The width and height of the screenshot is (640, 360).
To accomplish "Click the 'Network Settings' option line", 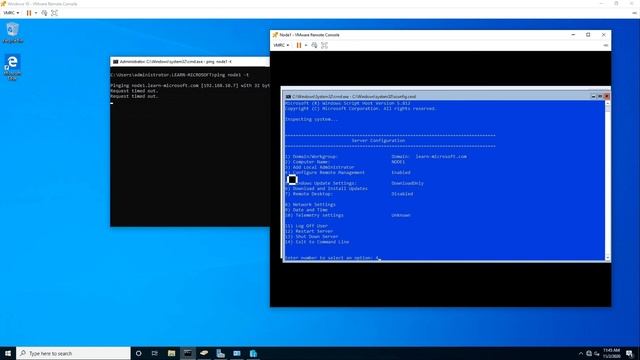I will (310, 204).
